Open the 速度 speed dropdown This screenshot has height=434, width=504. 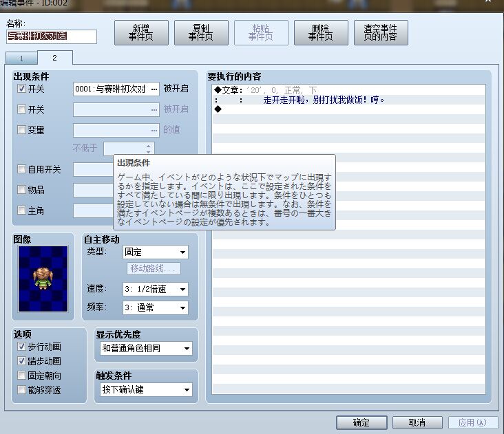(x=156, y=290)
